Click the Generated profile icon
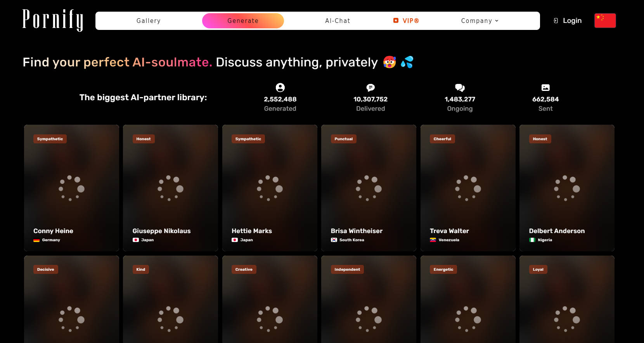The height and width of the screenshot is (343, 644). tap(280, 87)
